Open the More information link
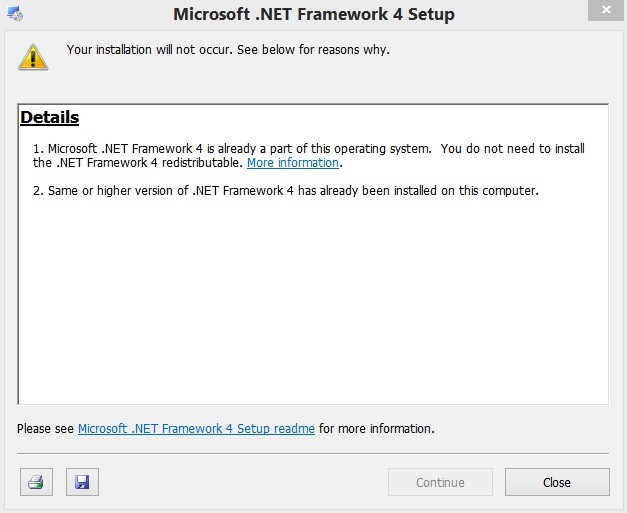This screenshot has height=513, width=627. pos(293,163)
